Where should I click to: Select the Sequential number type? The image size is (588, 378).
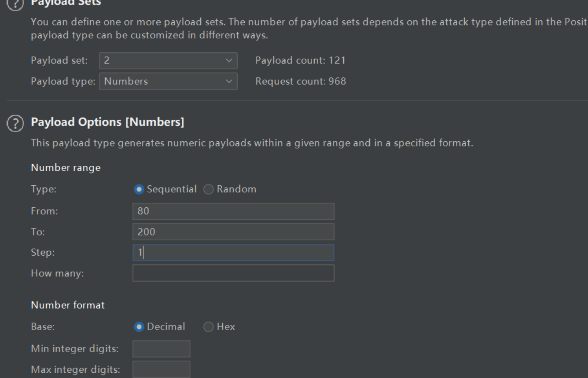(165, 189)
